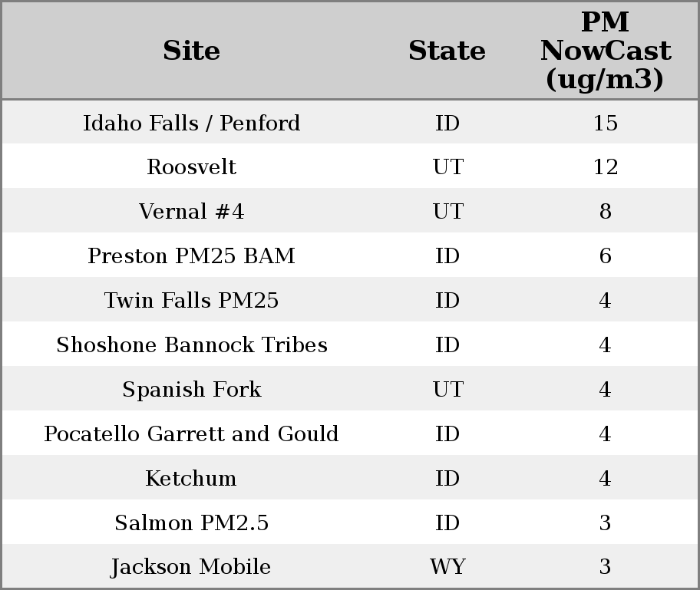
Task: Select the NowCast value 15
Action: click(x=605, y=124)
